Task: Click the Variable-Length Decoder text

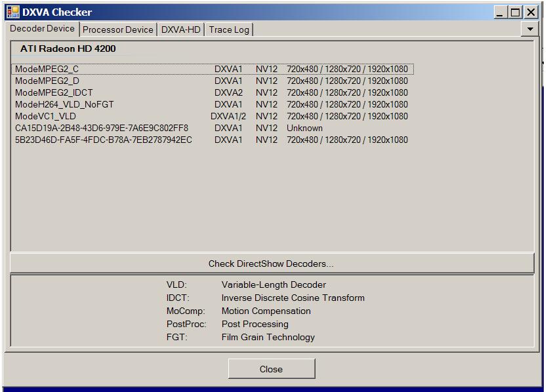Action: [x=274, y=284]
